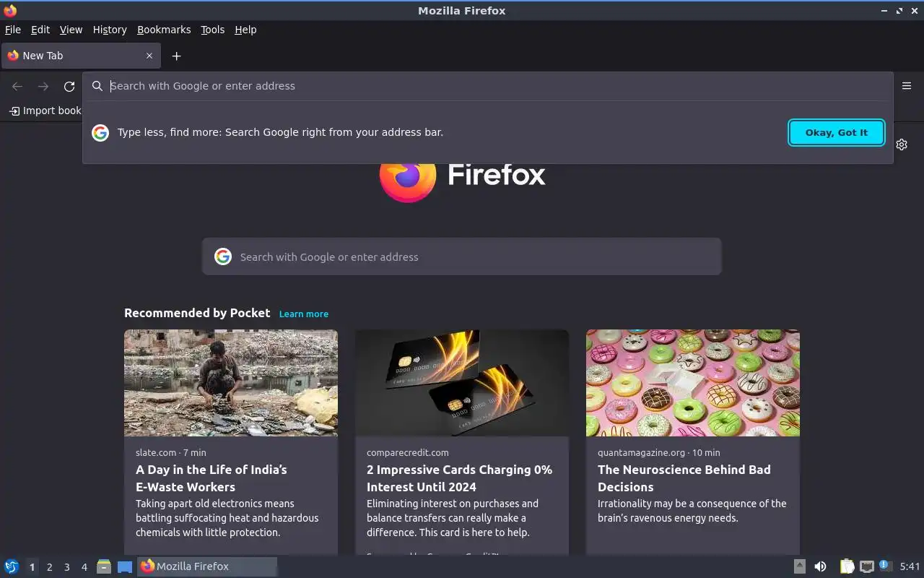The width and height of the screenshot is (924, 578).
Task: Open 2 Impressive Cards Charging 0% article
Action: coord(459,478)
